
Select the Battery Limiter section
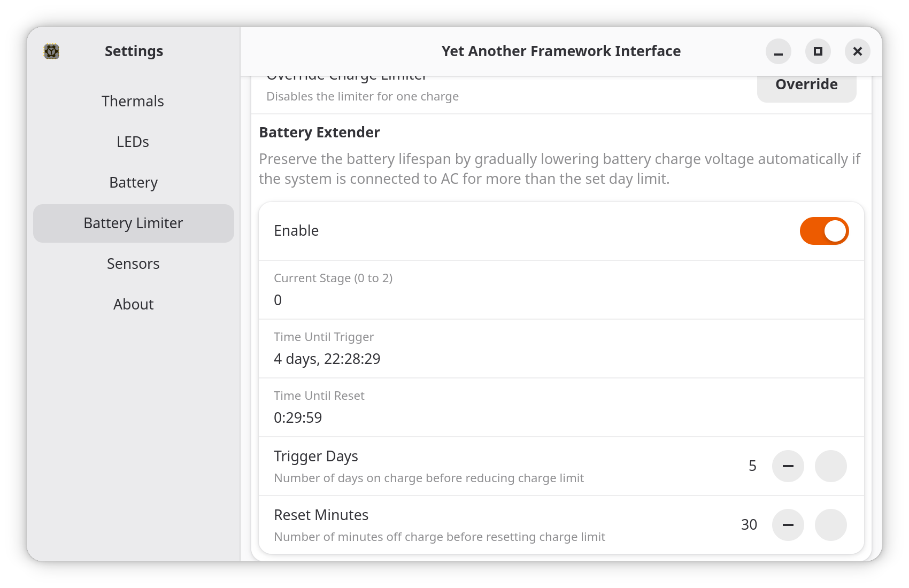click(x=133, y=223)
